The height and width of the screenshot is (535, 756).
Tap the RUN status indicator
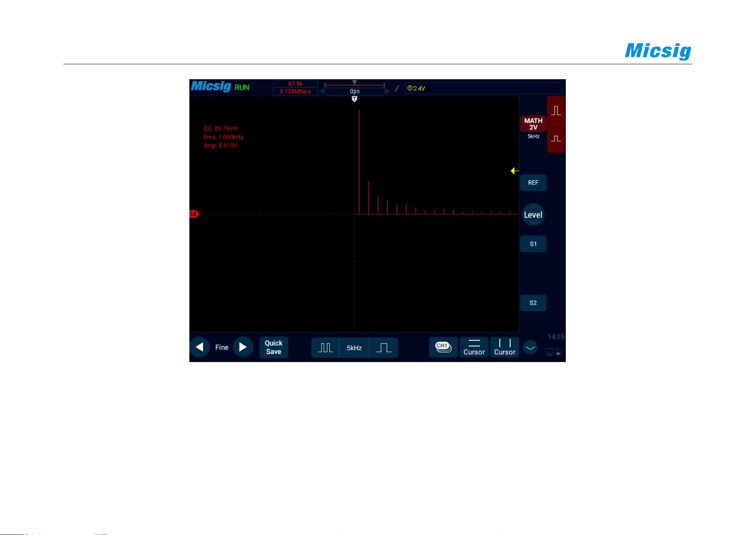click(242, 88)
